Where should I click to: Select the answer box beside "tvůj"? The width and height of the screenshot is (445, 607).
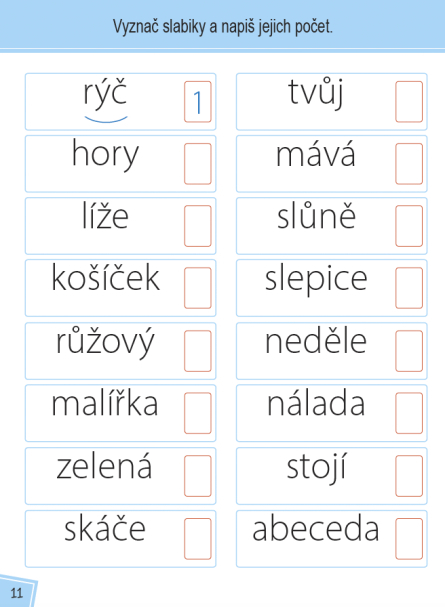409,102
